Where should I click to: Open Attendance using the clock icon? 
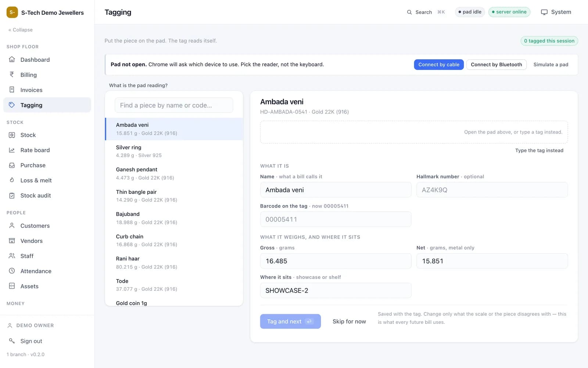click(x=12, y=271)
